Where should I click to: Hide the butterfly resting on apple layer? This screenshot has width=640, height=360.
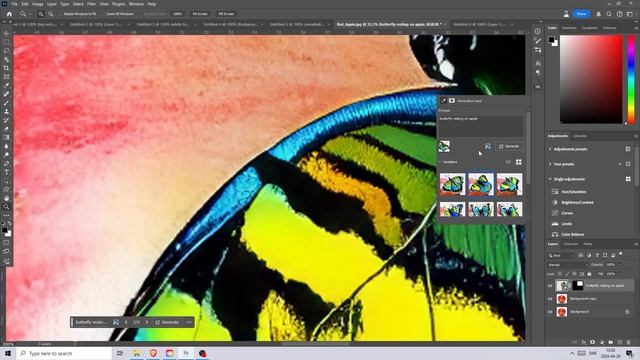click(550, 286)
